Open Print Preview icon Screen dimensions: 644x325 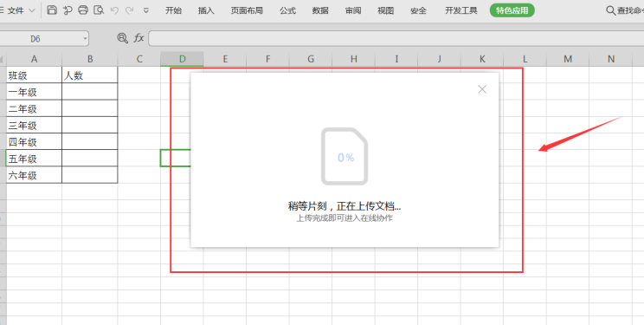[x=99, y=10]
